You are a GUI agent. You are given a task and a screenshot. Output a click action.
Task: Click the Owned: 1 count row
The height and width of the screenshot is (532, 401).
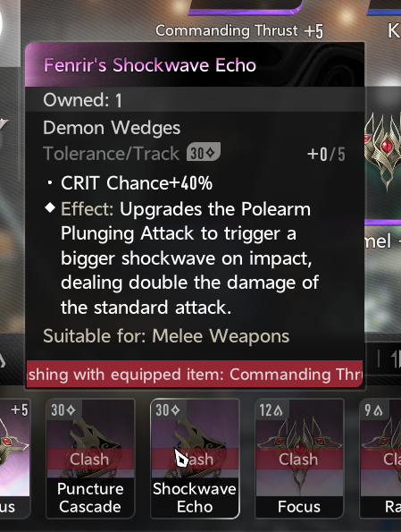pos(195,100)
